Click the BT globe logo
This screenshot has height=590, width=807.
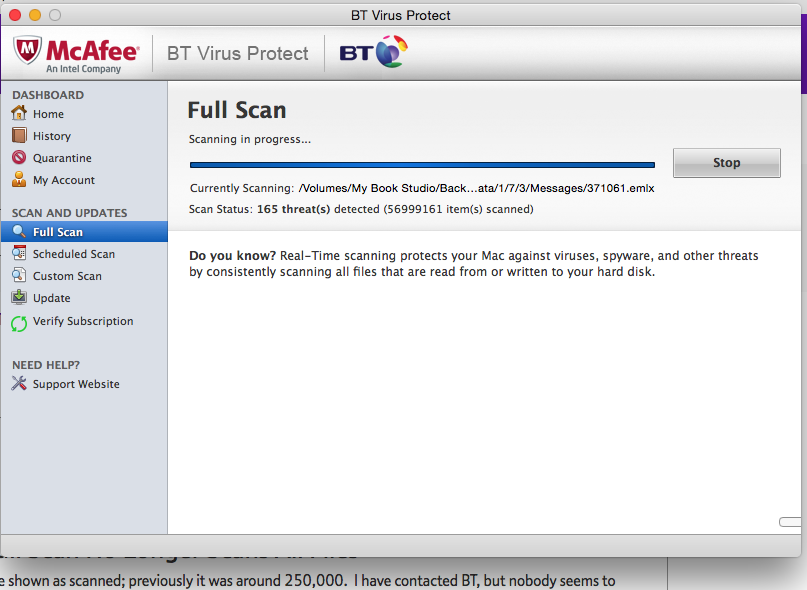(x=392, y=51)
